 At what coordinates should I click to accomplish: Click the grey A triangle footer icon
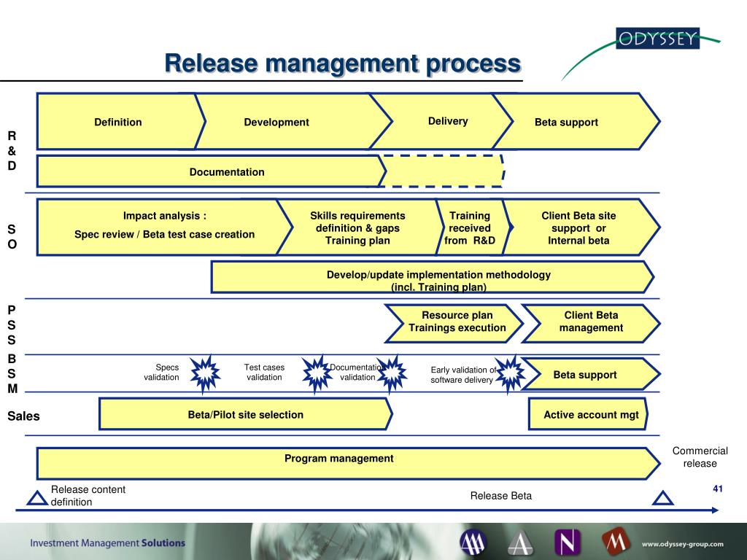(520, 542)
